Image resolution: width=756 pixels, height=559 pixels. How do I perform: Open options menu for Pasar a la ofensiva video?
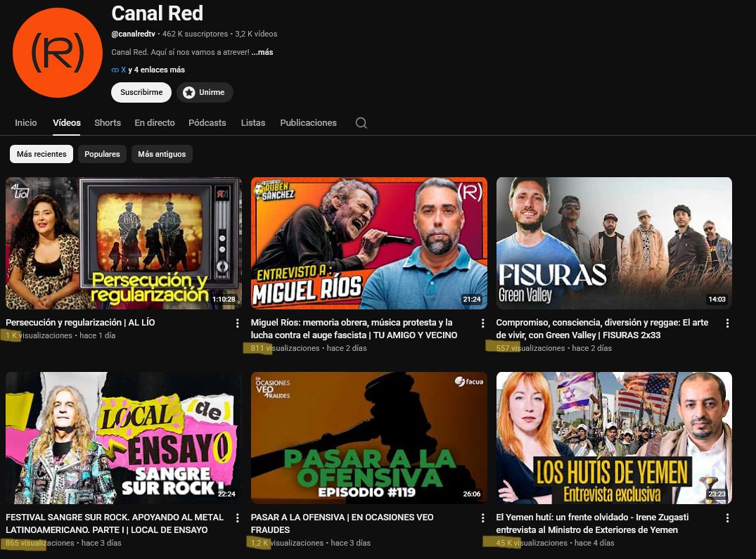[x=482, y=518]
